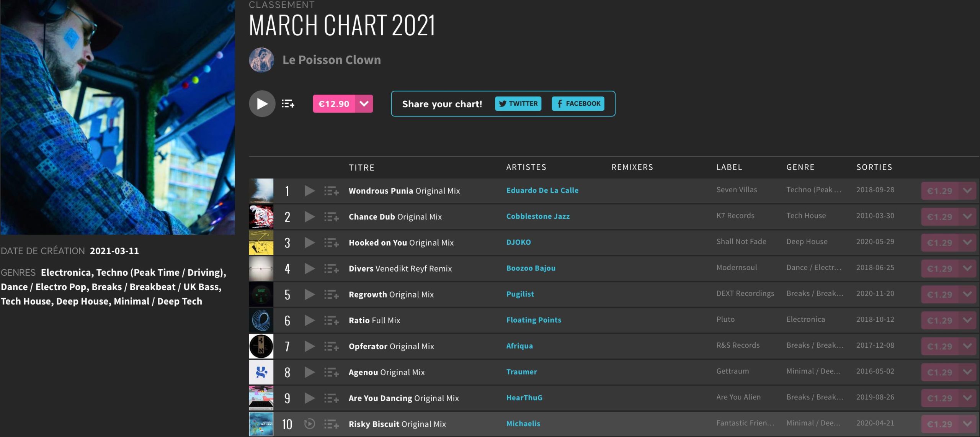Add Ratio to queue
The height and width of the screenshot is (437, 980).
point(332,320)
